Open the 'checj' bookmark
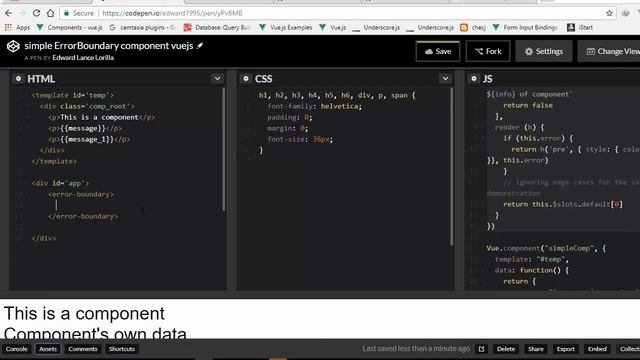The image size is (640, 360). click(x=473, y=27)
